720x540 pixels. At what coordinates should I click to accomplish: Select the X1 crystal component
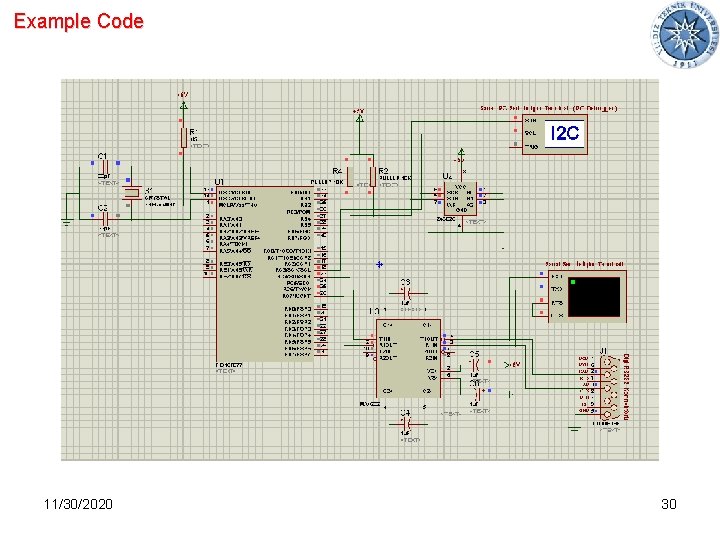(x=132, y=193)
